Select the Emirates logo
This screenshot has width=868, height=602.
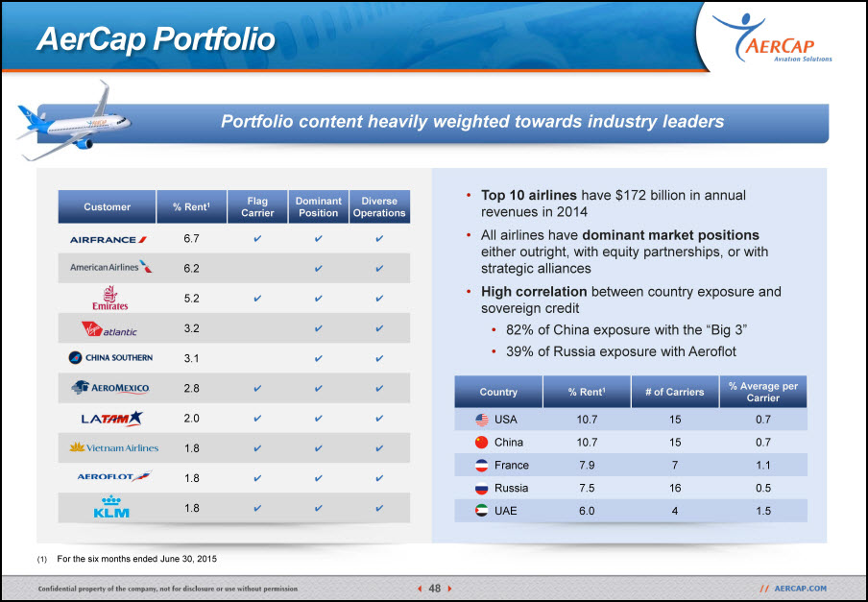click(109, 299)
